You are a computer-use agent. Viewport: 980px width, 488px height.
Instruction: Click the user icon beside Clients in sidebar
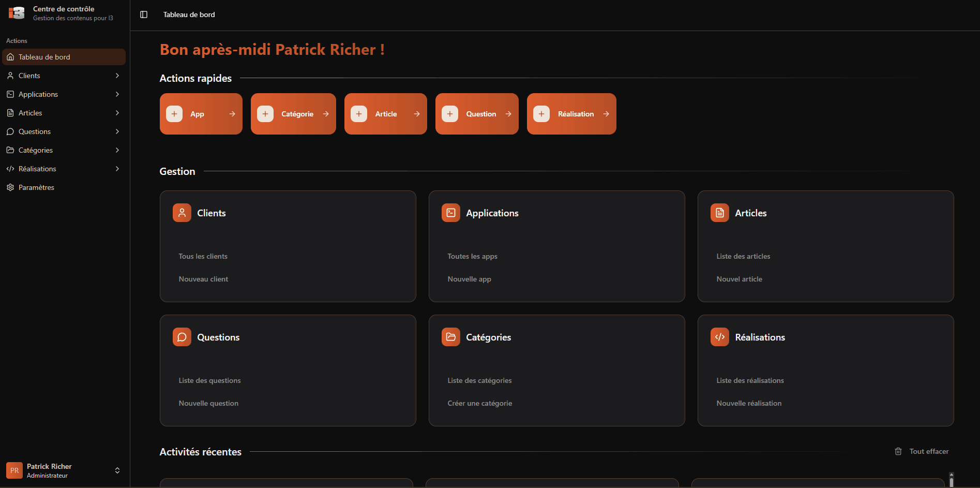(10, 76)
